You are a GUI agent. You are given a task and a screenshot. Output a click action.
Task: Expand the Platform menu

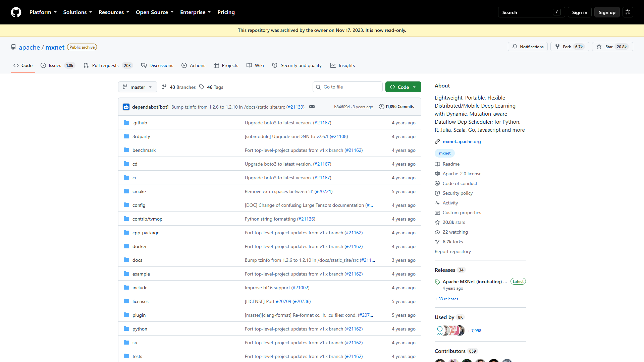coord(43,12)
